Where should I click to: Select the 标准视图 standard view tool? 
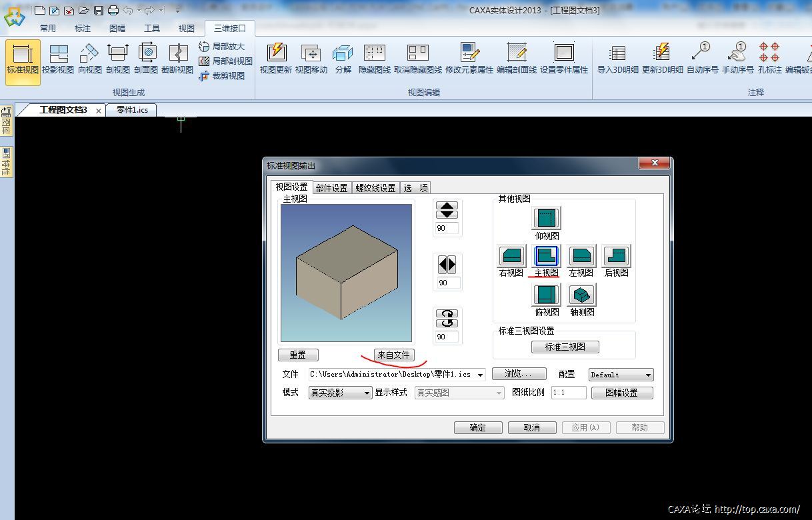(23, 61)
